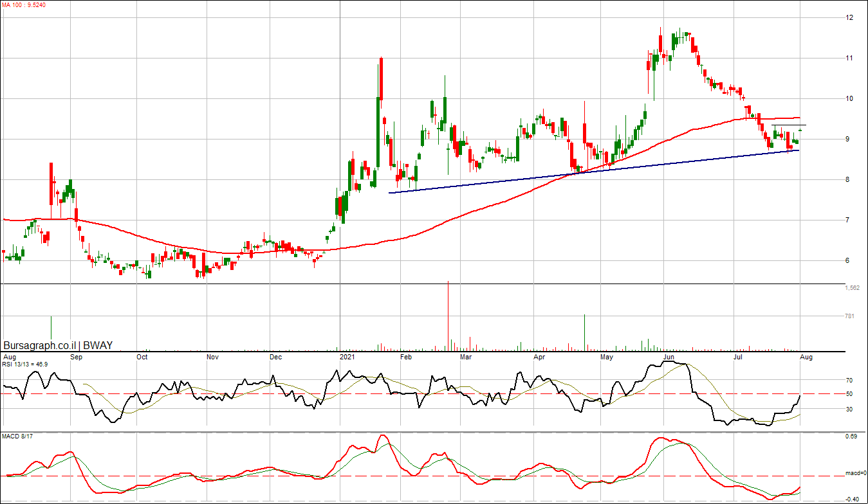Click the Jul label on the time axis

tap(737, 356)
